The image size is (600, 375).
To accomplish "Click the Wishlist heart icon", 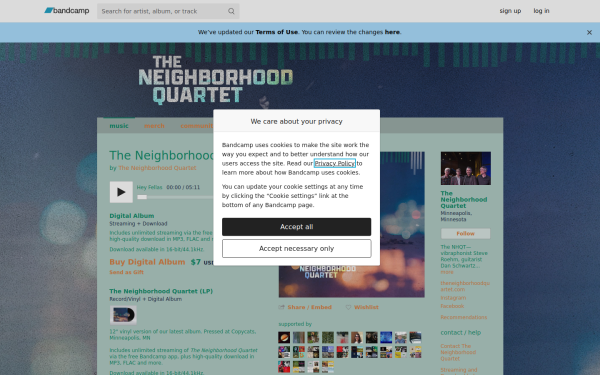I will (x=348, y=307).
